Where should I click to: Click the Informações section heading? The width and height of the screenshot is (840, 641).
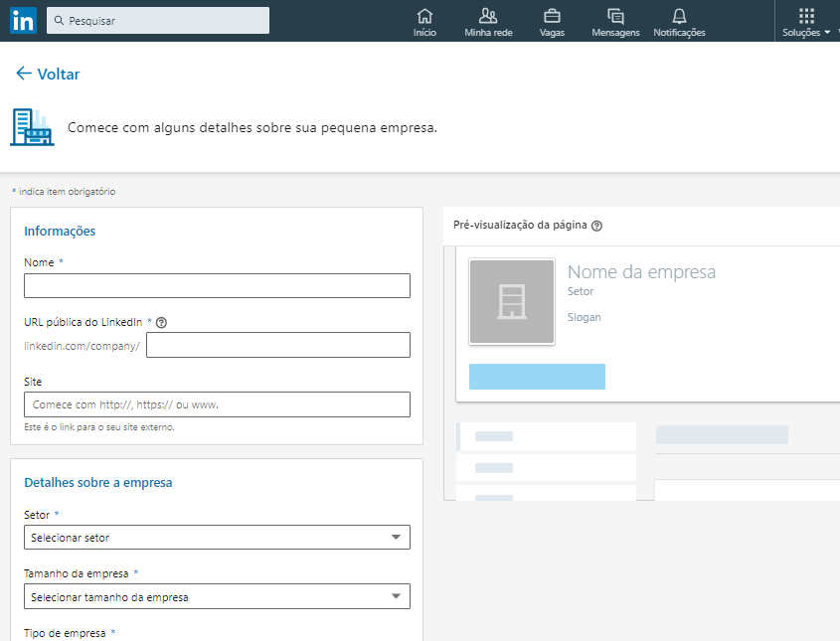click(x=60, y=231)
